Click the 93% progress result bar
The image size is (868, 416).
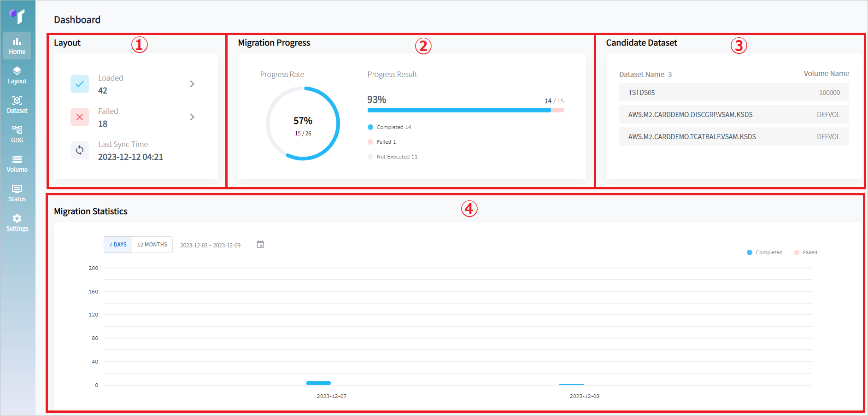pos(465,110)
